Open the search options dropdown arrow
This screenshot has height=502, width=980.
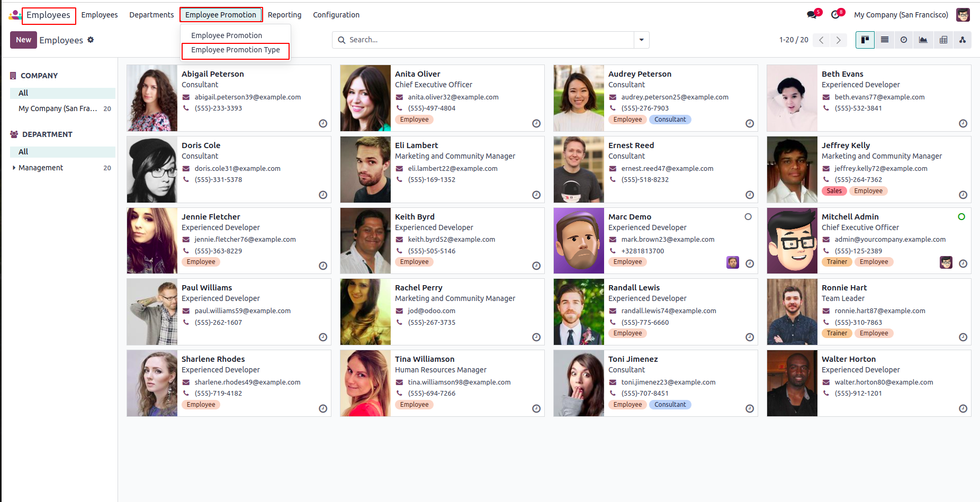tap(641, 40)
